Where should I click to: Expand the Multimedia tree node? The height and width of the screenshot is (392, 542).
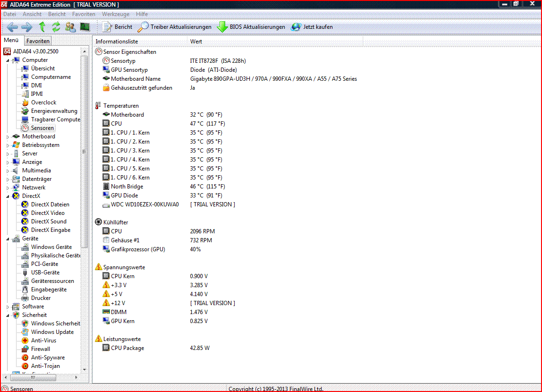[x=8, y=171]
